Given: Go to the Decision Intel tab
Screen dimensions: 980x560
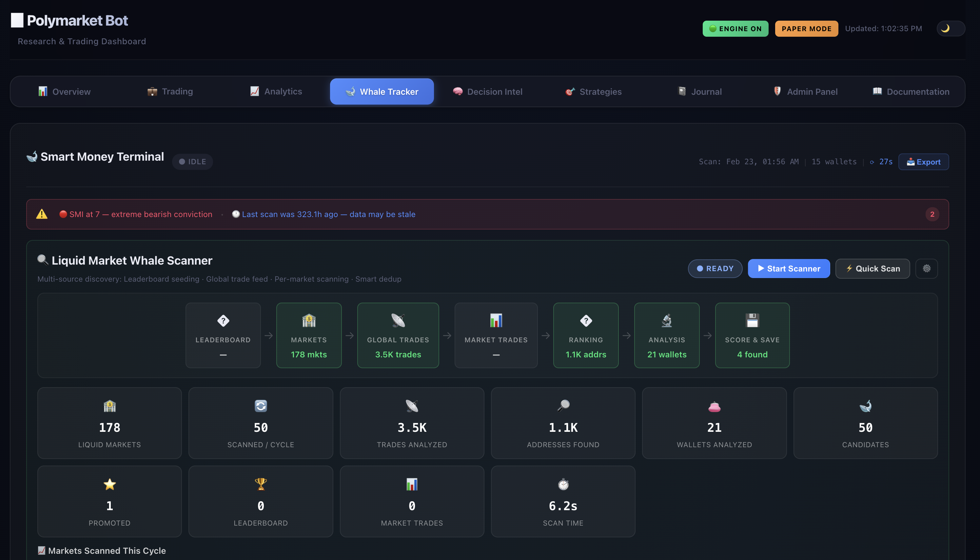Looking at the screenshot, I should tap(487, 91).
